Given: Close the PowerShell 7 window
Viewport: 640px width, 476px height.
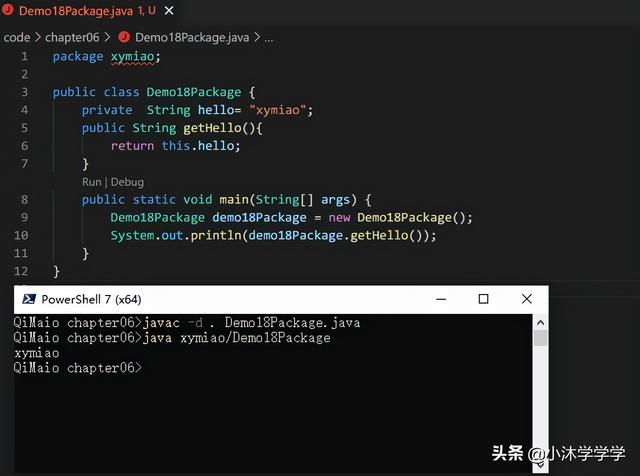Looking at the screenshot, I should click(x=527, y=299).
